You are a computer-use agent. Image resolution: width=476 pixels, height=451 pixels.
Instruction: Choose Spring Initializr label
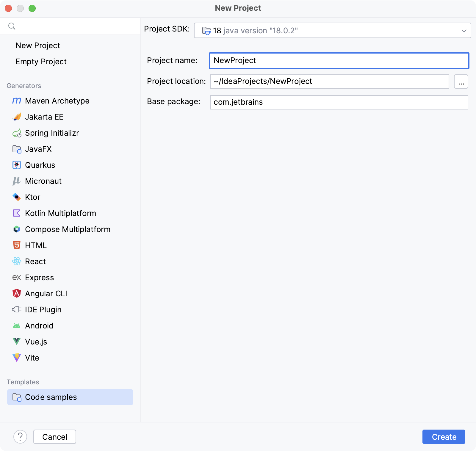tap(52, 133)
